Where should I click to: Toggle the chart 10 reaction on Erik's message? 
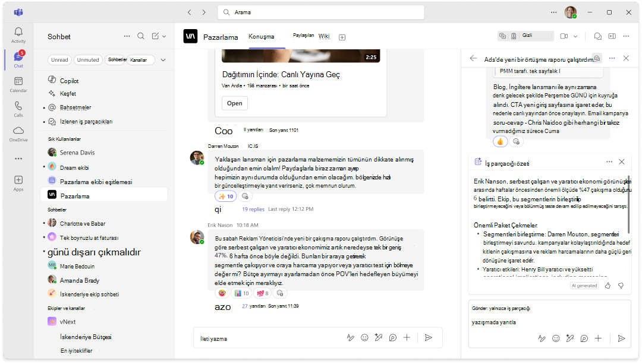tap(241, 293)
